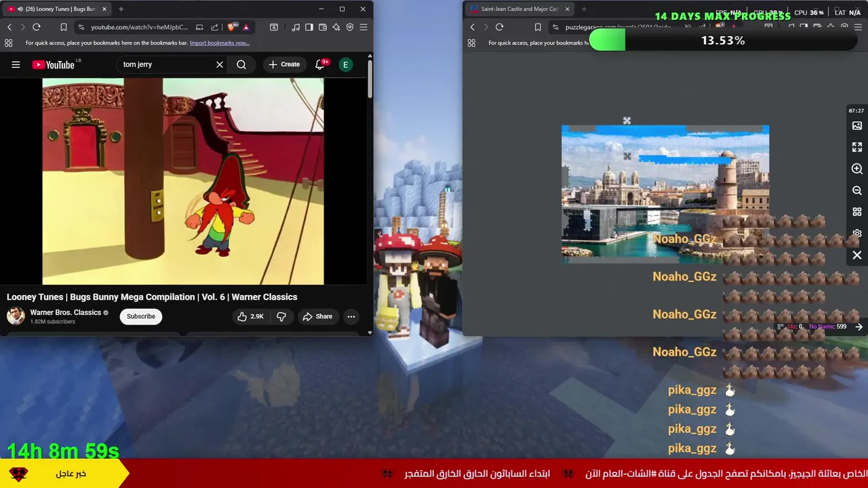Click the Looney Tunes video player
This screenshot has width=868, height=488.
click(x=183, y=181)
